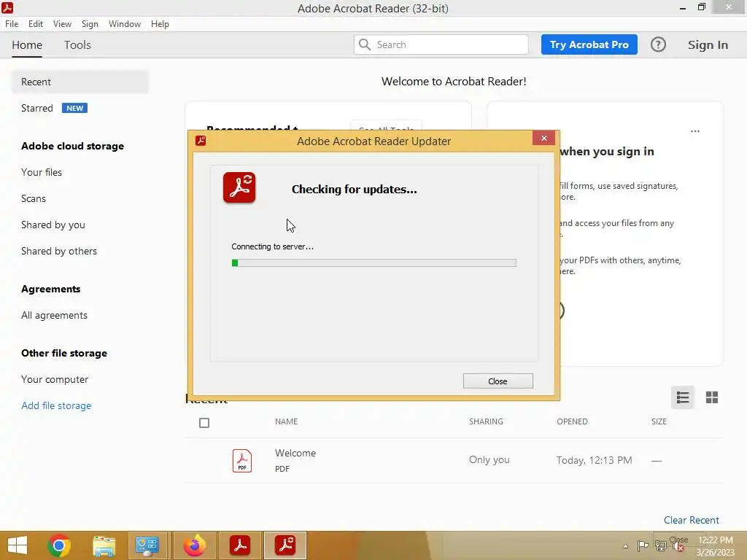Click the small Acrobat icon in Updater title bar
The image size is (747, 560).
pos(201,141)
